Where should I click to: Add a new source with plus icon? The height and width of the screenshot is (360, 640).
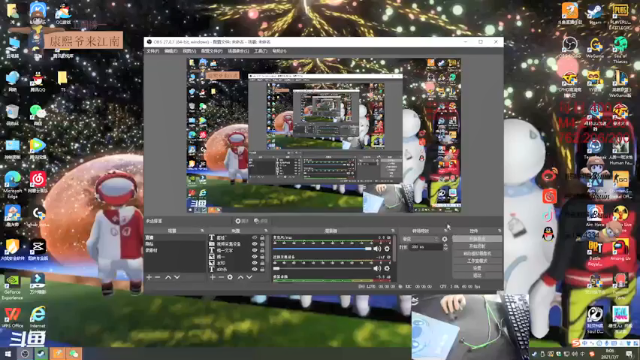click(212, 278)
